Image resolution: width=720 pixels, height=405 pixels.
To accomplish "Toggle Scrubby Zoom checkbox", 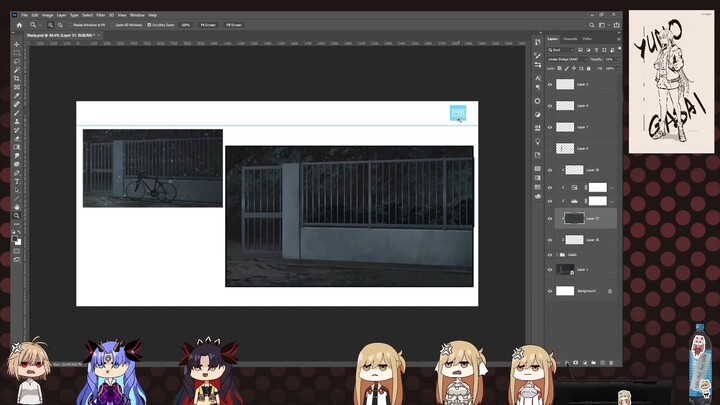I will pos(146,24).
